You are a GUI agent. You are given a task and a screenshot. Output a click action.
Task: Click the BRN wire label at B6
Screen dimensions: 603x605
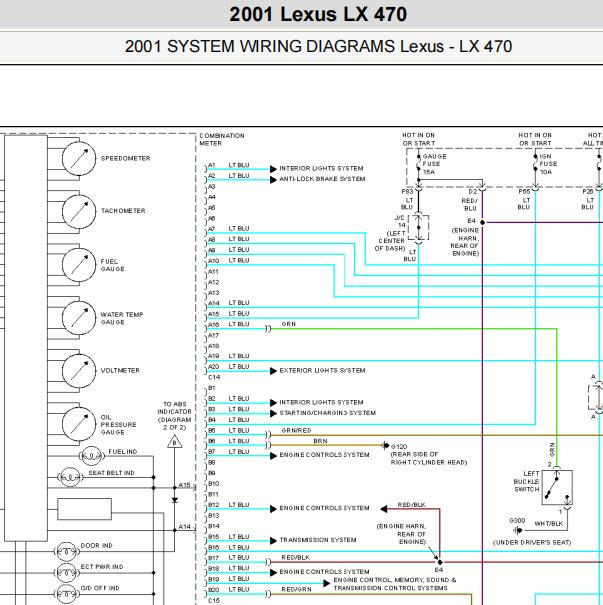click(x=320, y=441)
